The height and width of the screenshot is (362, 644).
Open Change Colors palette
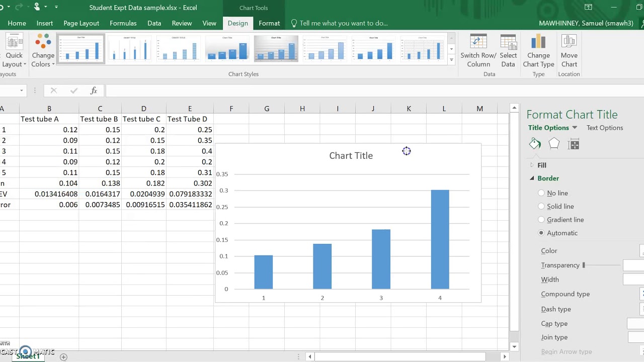click(x=43, y=50)
